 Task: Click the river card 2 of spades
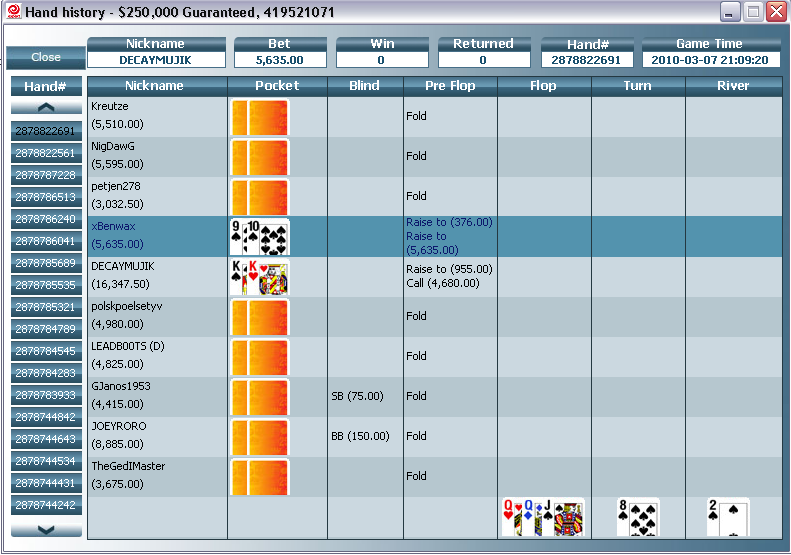[728, 517]
